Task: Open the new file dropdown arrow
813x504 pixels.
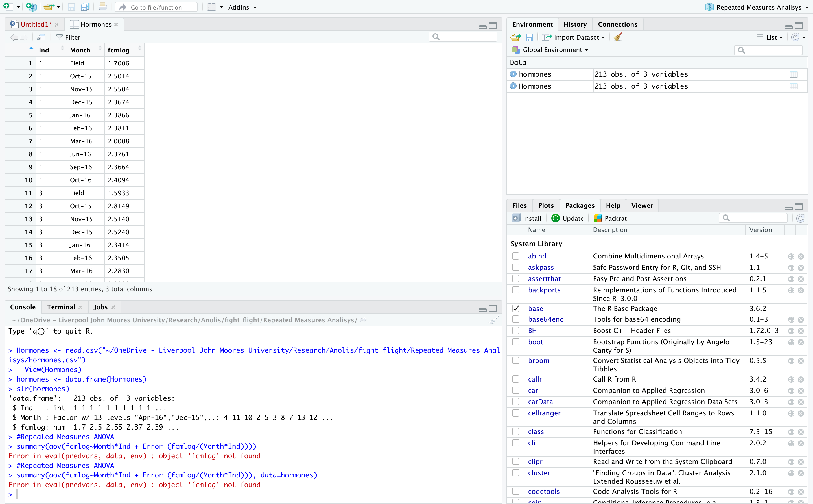Action: pyautogui.click(x=18, y=7)
